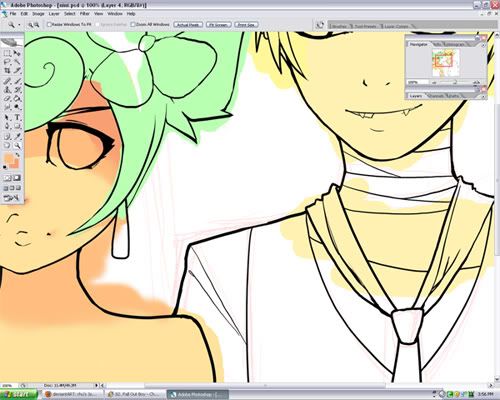500x400 pixels.
Task: Click the Fit Screen button
Action: click(218, 25)
